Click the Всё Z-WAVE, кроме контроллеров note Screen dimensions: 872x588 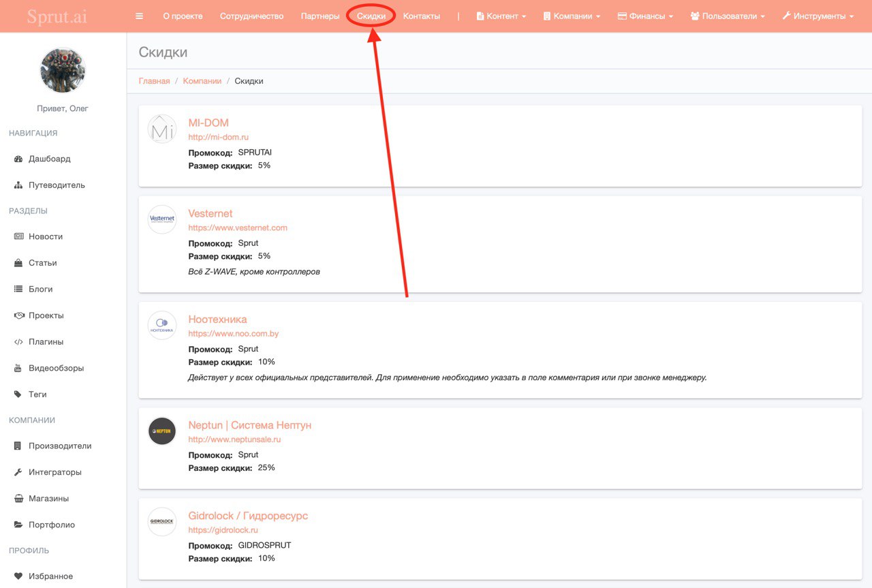click(254, 271)
